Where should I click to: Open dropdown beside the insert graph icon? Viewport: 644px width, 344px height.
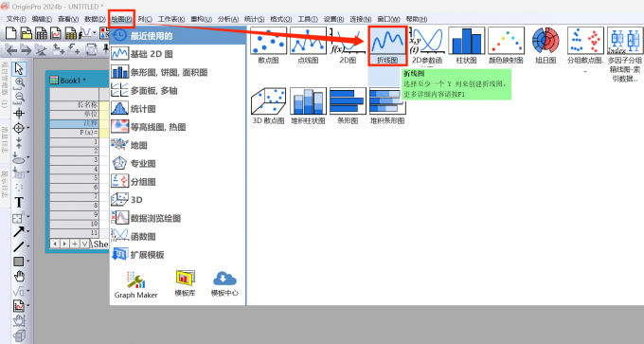tap(27, 306)
